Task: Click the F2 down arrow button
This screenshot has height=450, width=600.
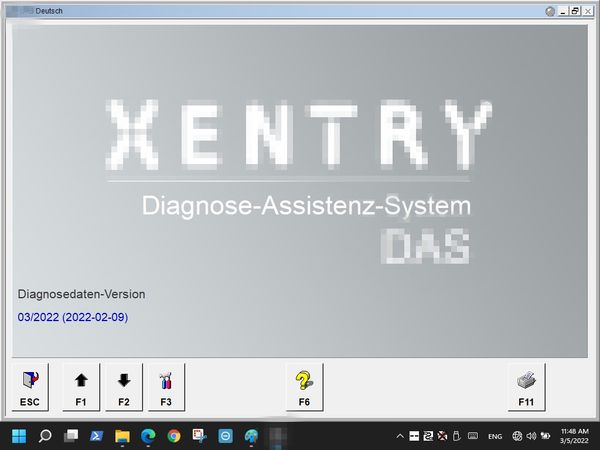Action: point(124,387)
